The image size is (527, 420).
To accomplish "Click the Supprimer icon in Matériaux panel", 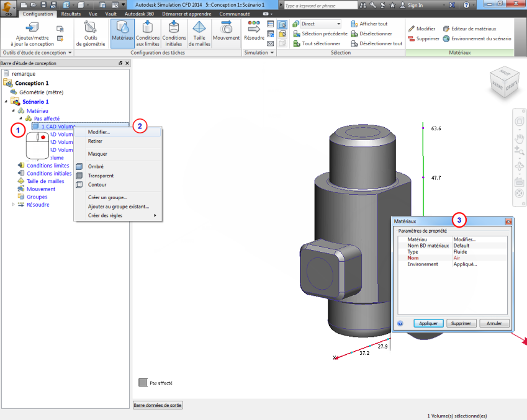I will click(x=412, y=38).
